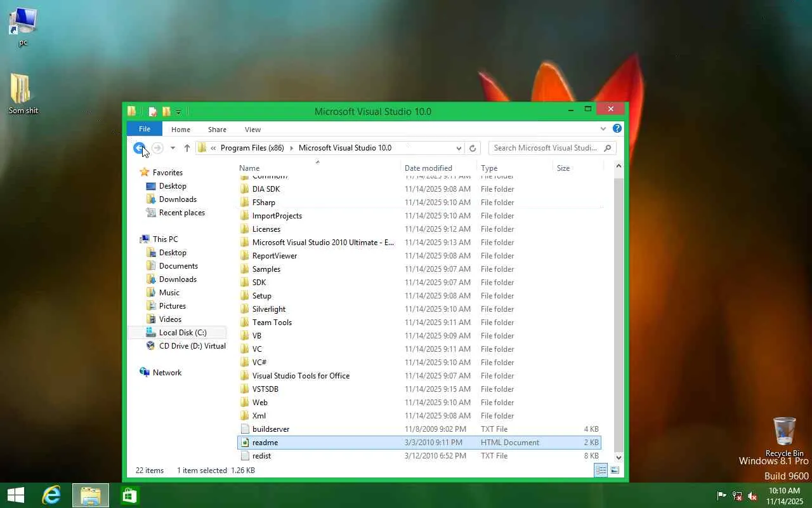The height and width of the screenshot is (508, 812).
Task: Open Music in the navigation pane
Action: pyautogui.click(x=169, y=293)
